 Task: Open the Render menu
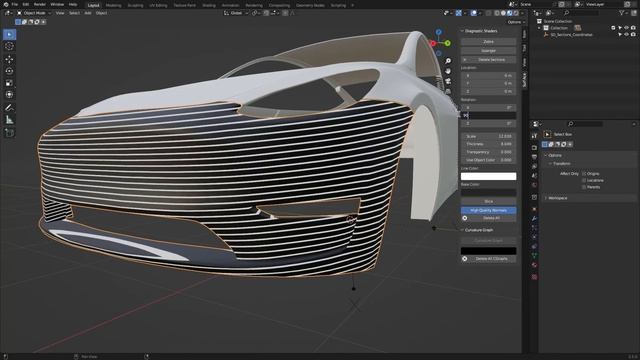tap(40, 4)
